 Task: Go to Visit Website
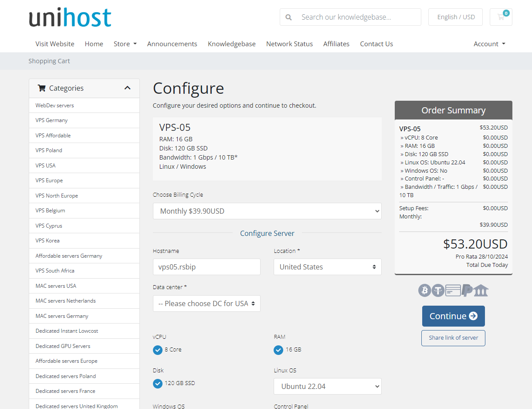tap(55, 44)
